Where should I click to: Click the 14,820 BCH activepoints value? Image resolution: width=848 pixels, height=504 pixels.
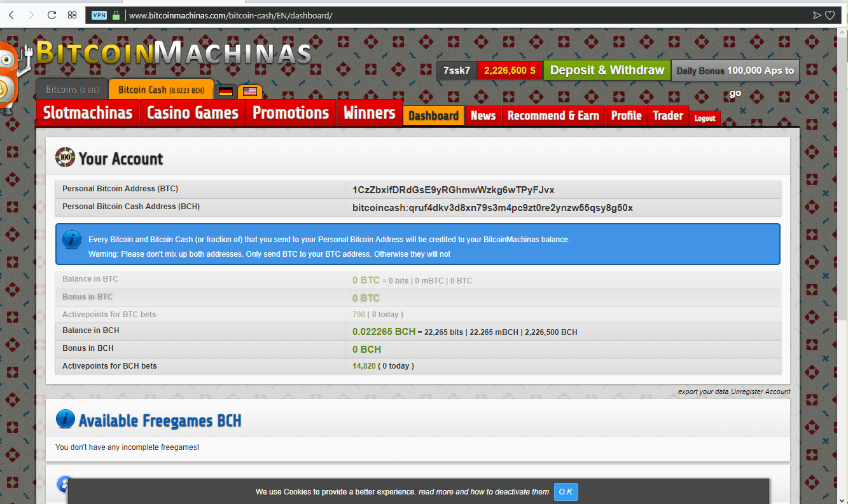364,366
